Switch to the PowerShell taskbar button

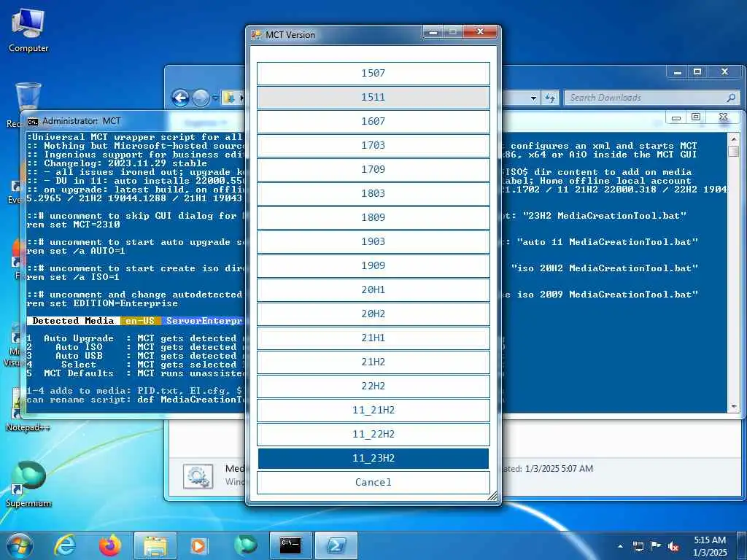[336, 545]
